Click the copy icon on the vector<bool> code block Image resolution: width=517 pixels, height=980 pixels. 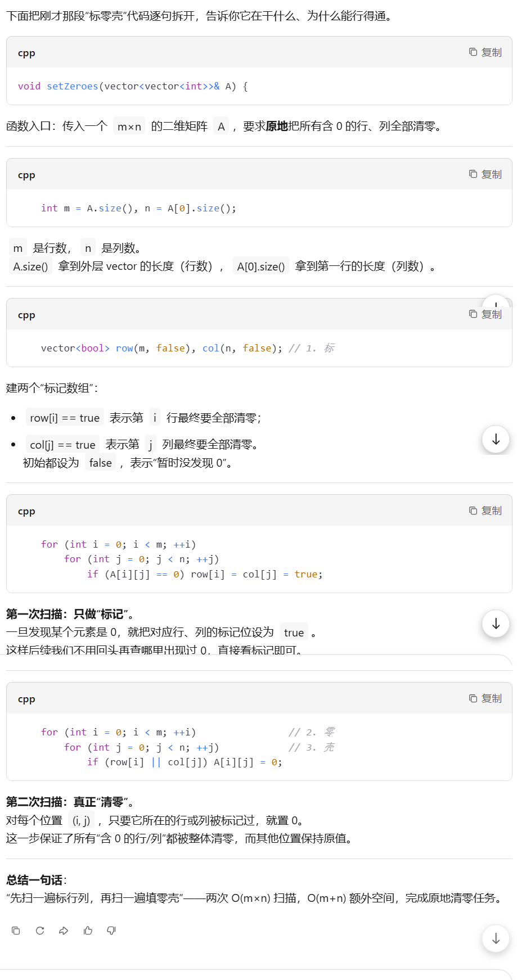click(x=485, y=314)
